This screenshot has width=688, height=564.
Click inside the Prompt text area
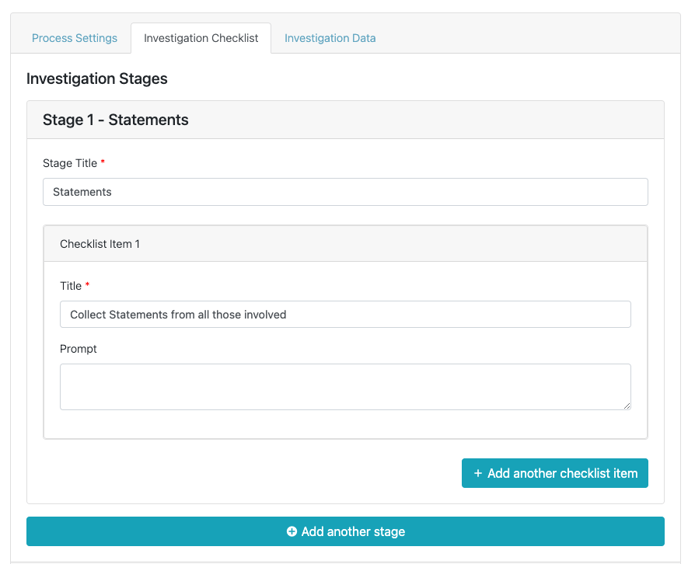[345, 387]
